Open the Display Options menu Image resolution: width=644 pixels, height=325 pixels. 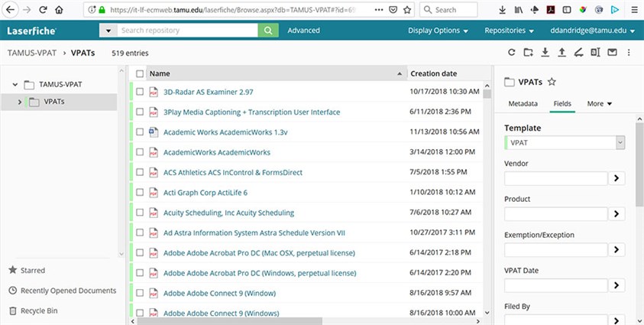(x=438, y=31)
